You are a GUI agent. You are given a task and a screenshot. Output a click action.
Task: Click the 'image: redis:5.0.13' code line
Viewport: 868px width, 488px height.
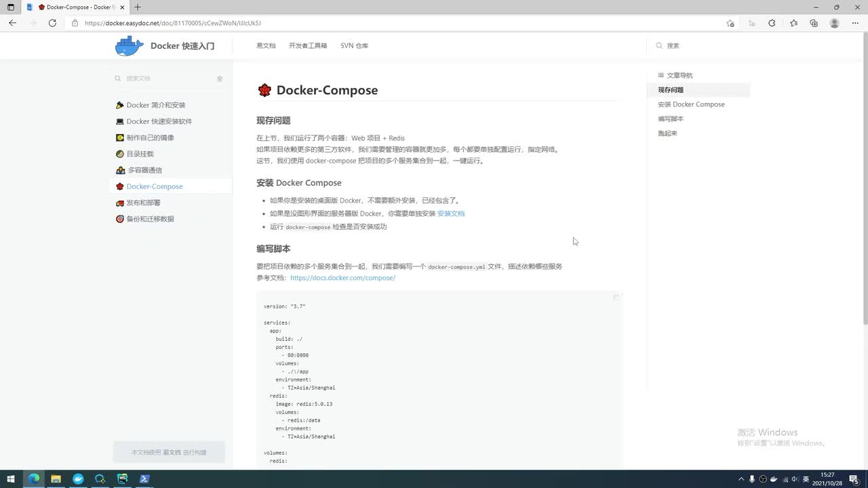coord(304,404)
